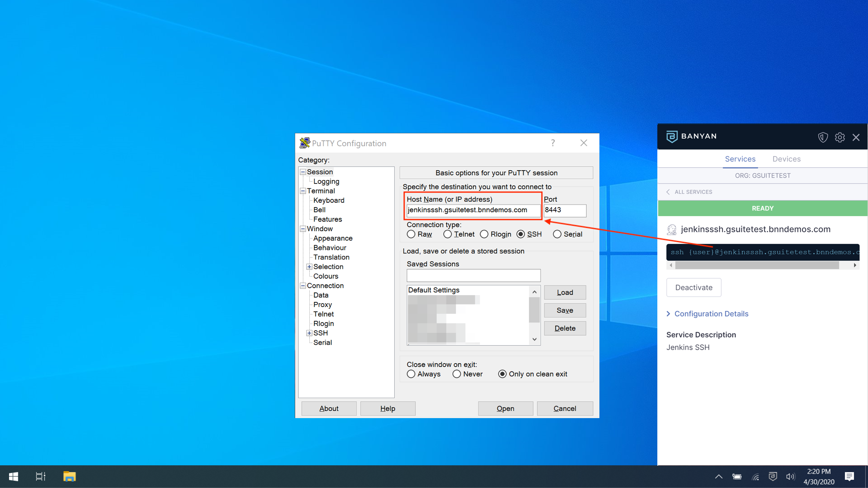This screenshot has width=868, height=488.
Task: Deactivate the jenkinsssh service
Action: (x=693, y=288)
